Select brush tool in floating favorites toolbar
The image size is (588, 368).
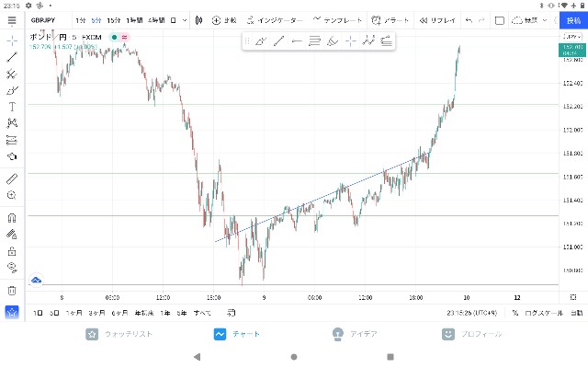pyautogui.click(x=261, y=40)
